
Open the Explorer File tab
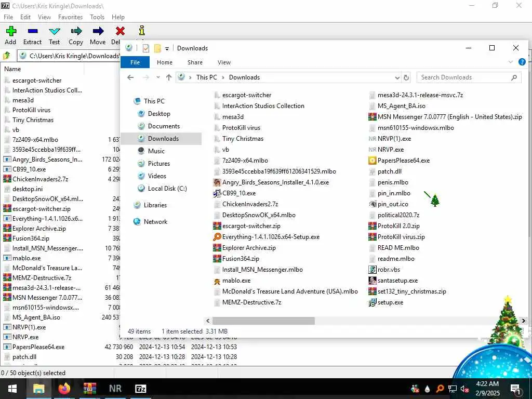tap(135, 62)
